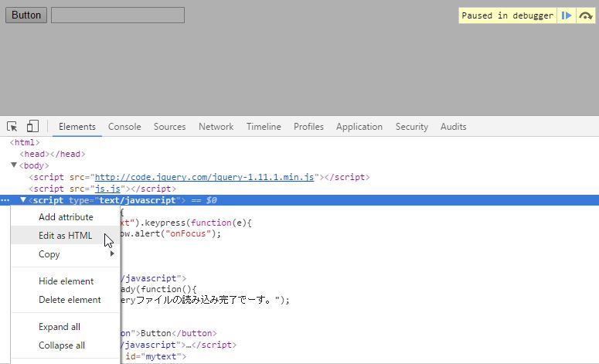
Task: Step over next function call icon
Action: (x=586, y=15)
